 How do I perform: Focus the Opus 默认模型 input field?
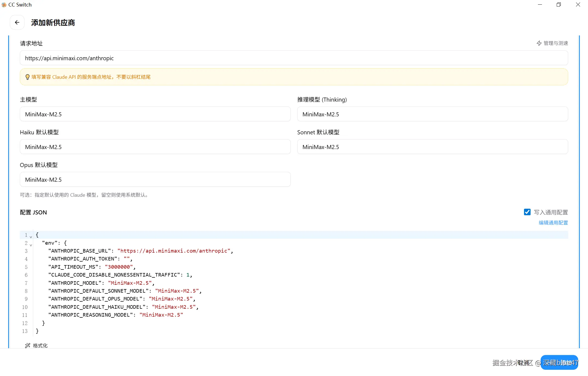click(155, 180)
